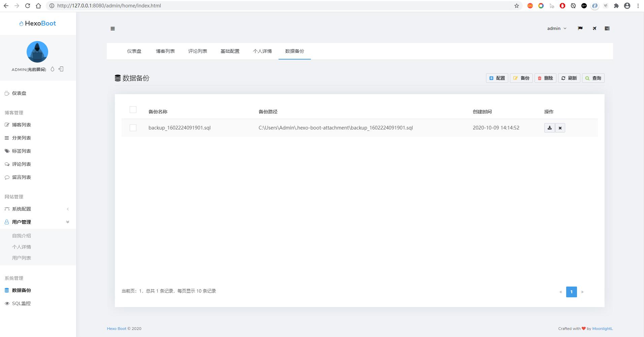Click the flag icon in header
The width and height of the screenshot is (644, 337).
(580, 28)
